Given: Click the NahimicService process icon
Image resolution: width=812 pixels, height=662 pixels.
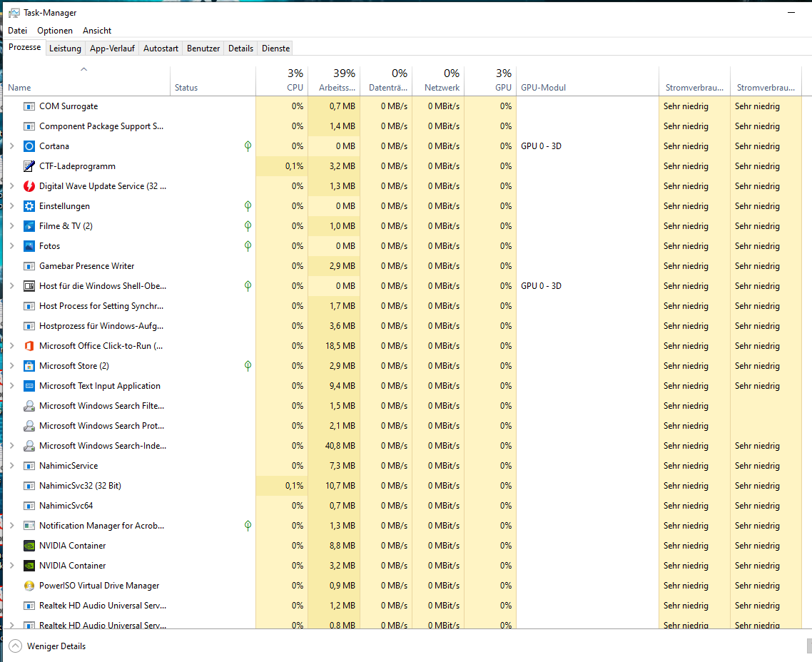Looking at the screenshot, I should pyautogui.click(x=29, y=466).
